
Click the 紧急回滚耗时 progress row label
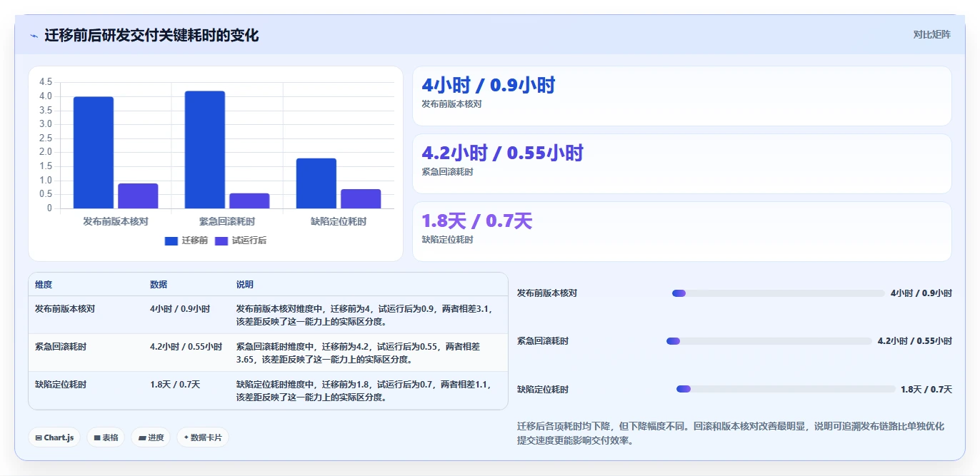point(543,341)
